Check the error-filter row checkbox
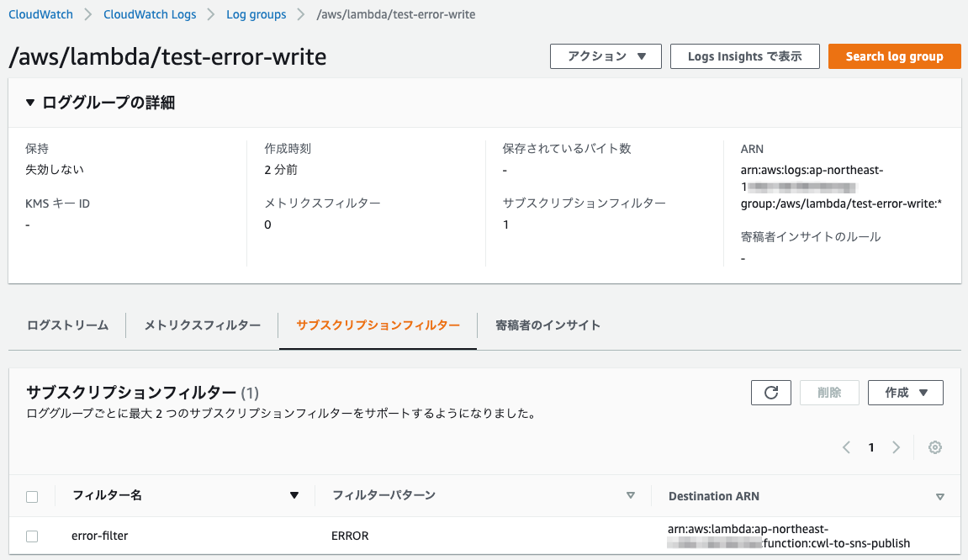968x560 pixels. [31, 536]
